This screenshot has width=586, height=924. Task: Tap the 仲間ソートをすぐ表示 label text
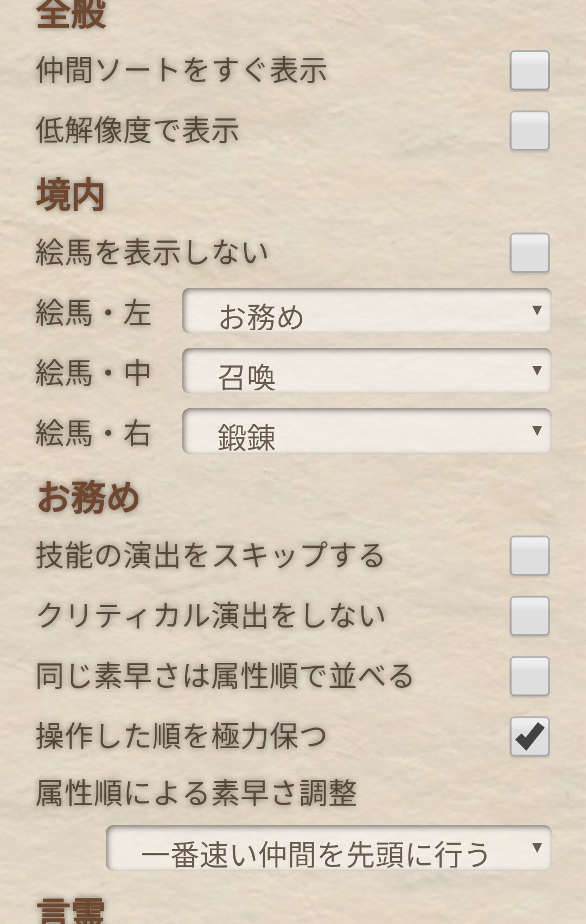[x=181, y=71]
